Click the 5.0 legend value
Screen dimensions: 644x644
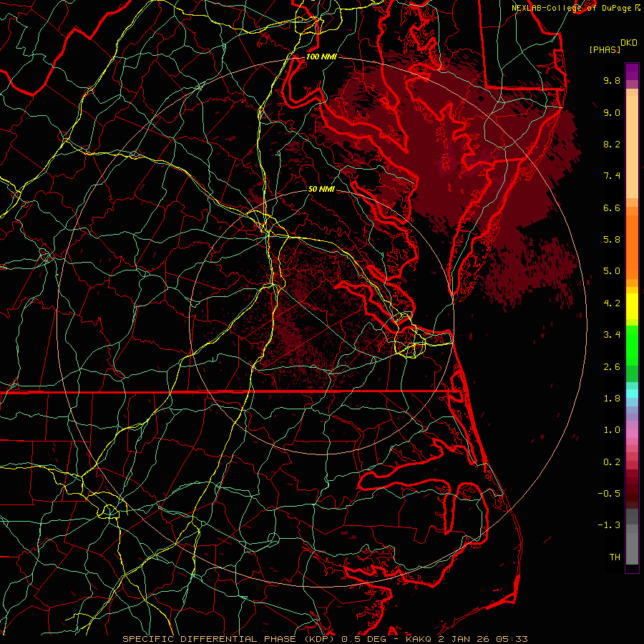(x=612, y=271)
